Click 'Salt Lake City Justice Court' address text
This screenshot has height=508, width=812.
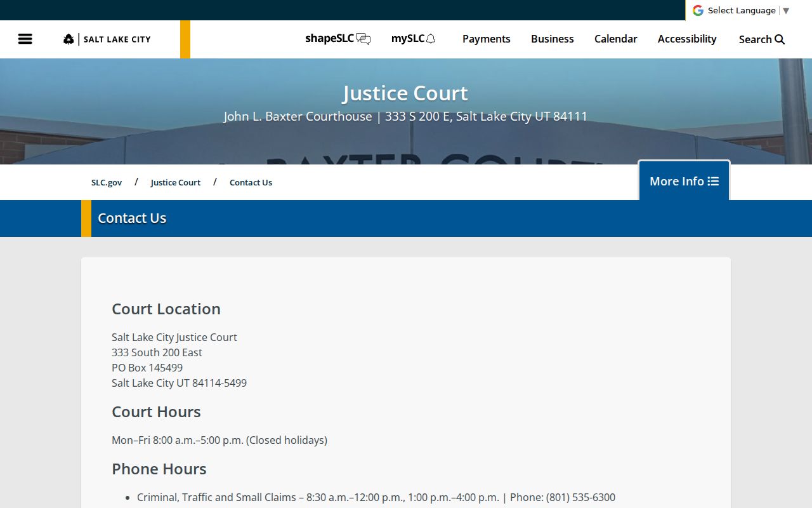point(174,337)
